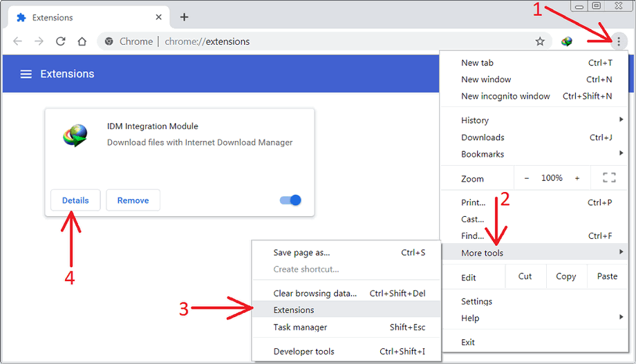
Task: Reload the page with the refresh icon
Action: tap(60, 41)
